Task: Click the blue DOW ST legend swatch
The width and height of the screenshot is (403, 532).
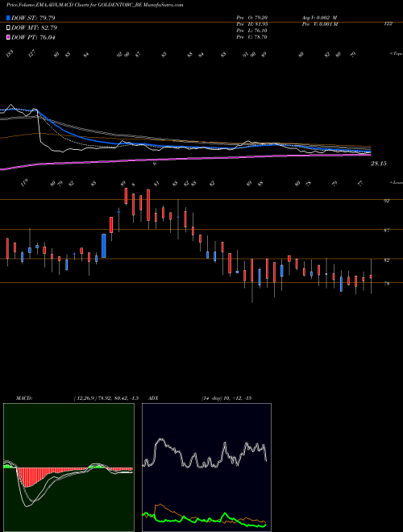Action: coord(8,18)
